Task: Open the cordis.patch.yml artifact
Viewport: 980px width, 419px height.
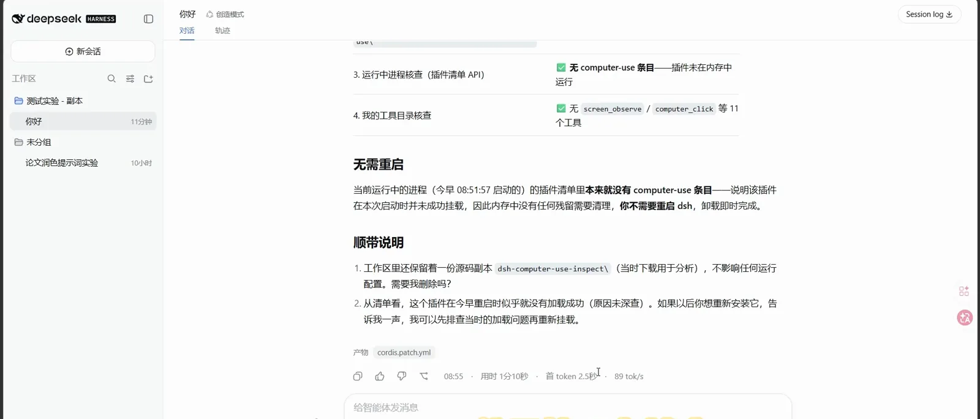Action: coord(404,352)
